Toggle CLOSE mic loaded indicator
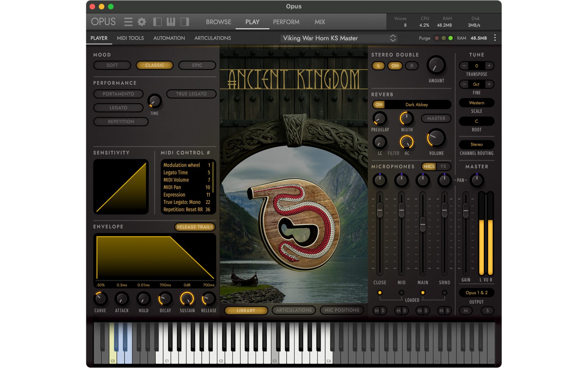The height and width of the screenshot is (368, 588). pos(380,293)
